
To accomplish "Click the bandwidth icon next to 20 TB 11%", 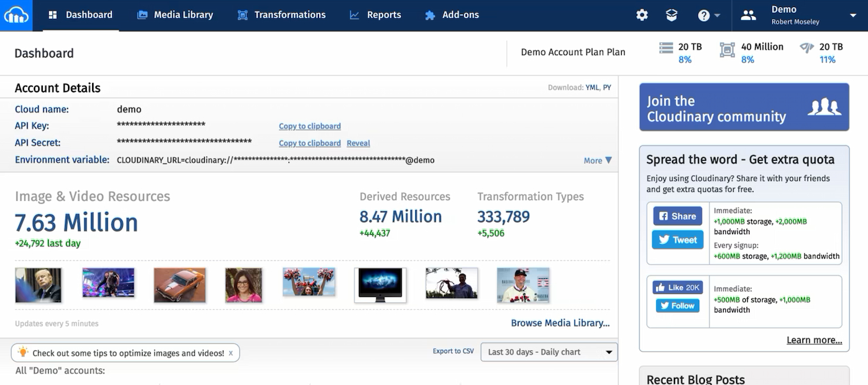I will pyautogui.click(x=806, y=48).
